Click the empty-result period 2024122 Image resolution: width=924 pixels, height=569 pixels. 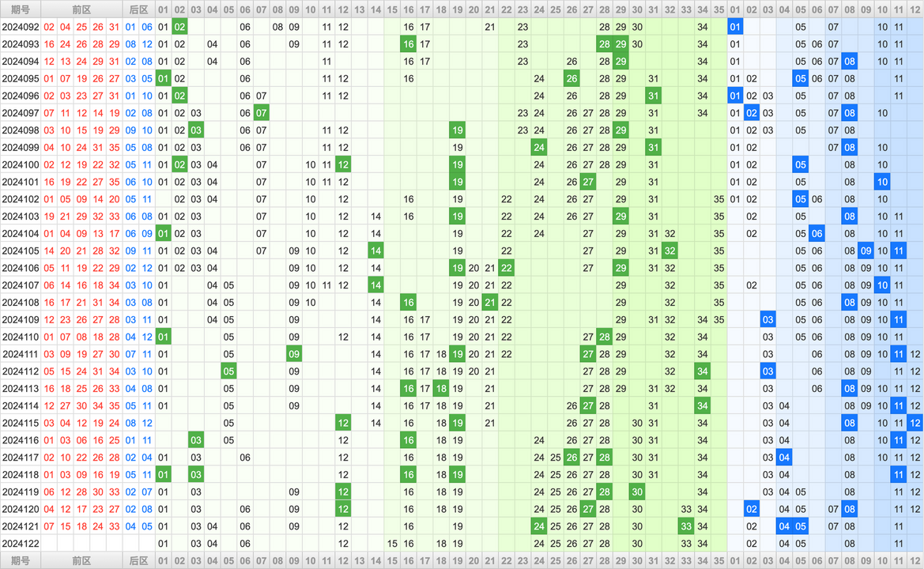click(21, 544)
